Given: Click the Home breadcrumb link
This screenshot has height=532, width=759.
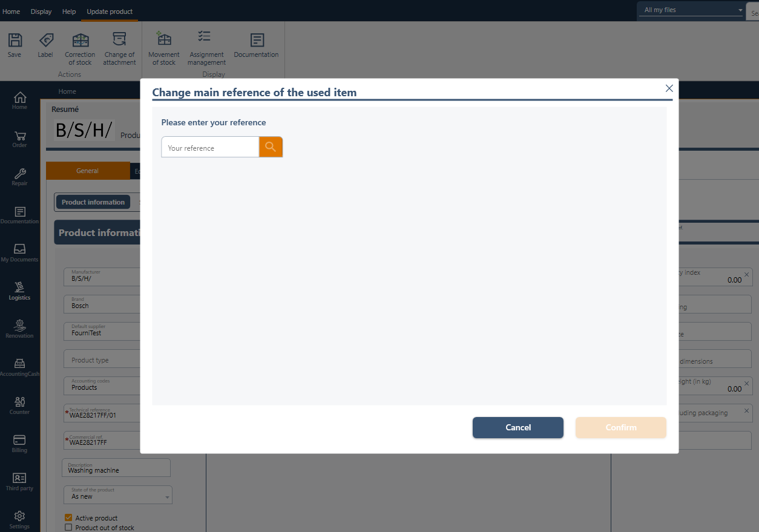Looking at the screenshot, I should (x=67, y=91).
